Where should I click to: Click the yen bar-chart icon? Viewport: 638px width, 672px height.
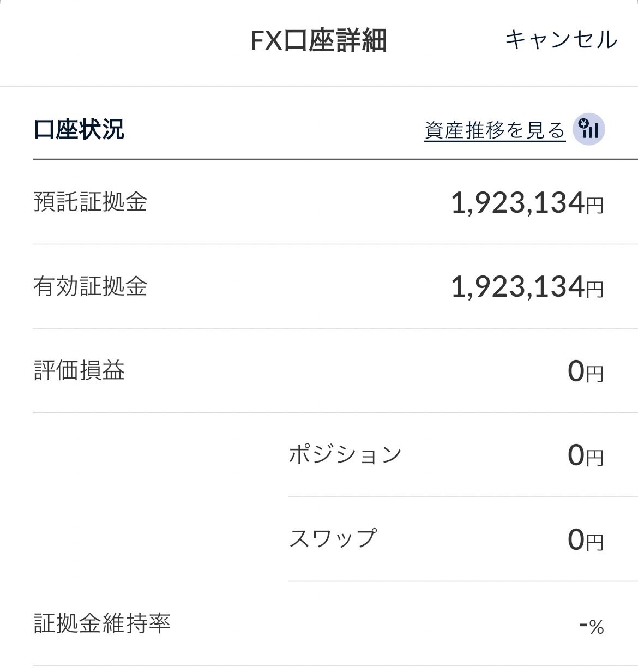589,130
